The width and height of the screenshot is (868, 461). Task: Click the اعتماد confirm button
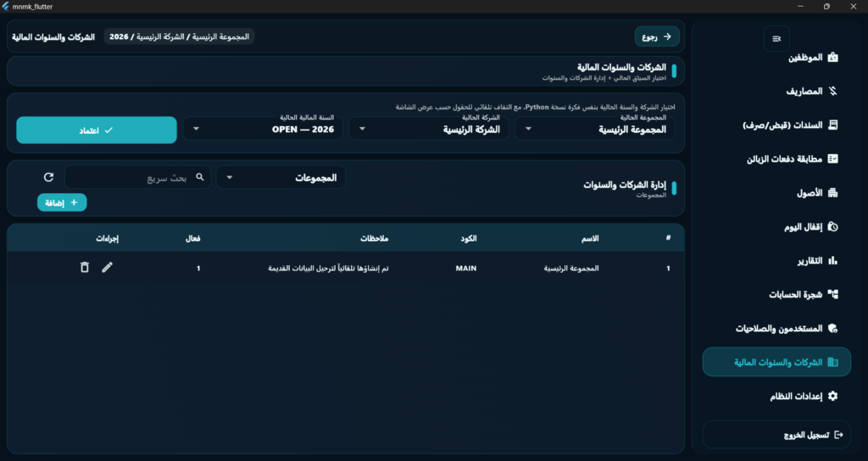(x=97, y=130)
